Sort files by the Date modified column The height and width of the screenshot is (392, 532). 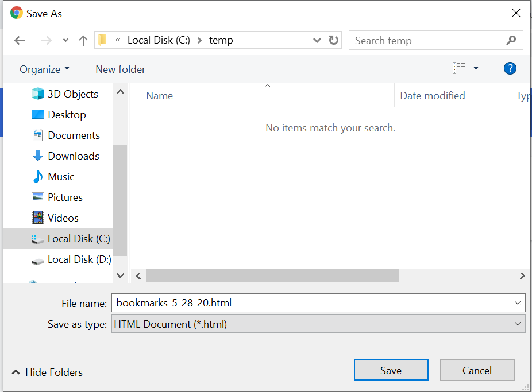[433, 96]
